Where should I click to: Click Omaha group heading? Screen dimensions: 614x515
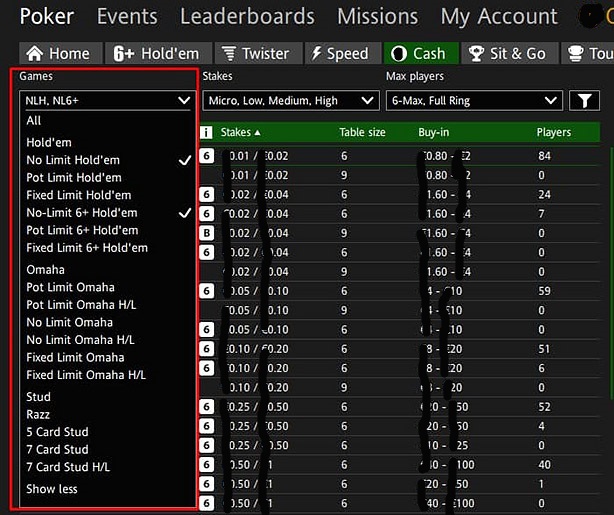click(45, 270)
